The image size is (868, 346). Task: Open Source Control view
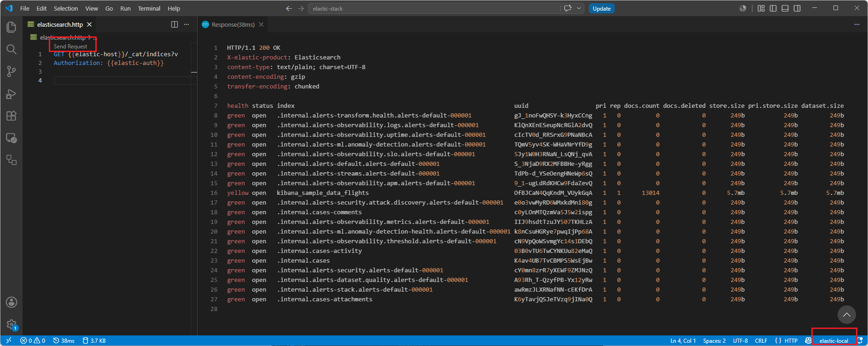(x=12, y=71)
